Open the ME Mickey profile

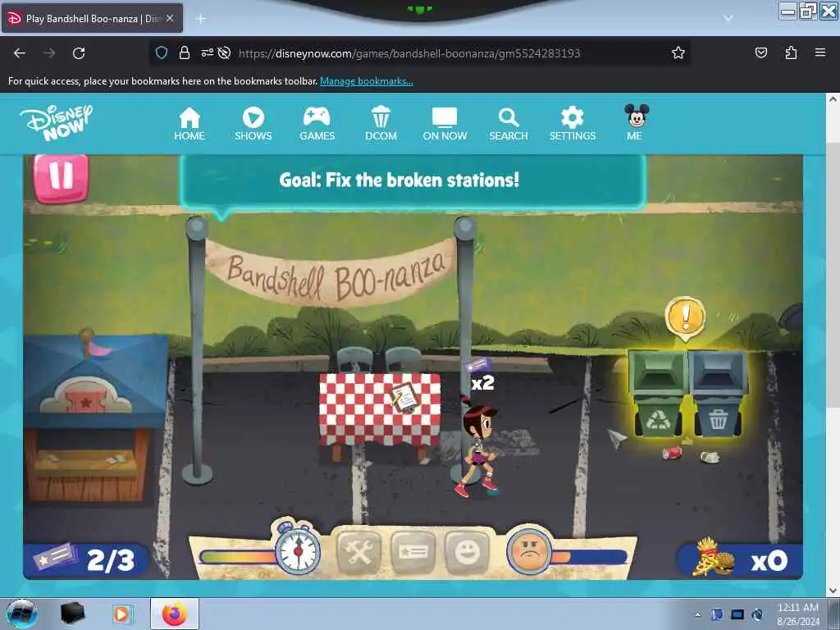pyautogui.click(x=636, y=123)
